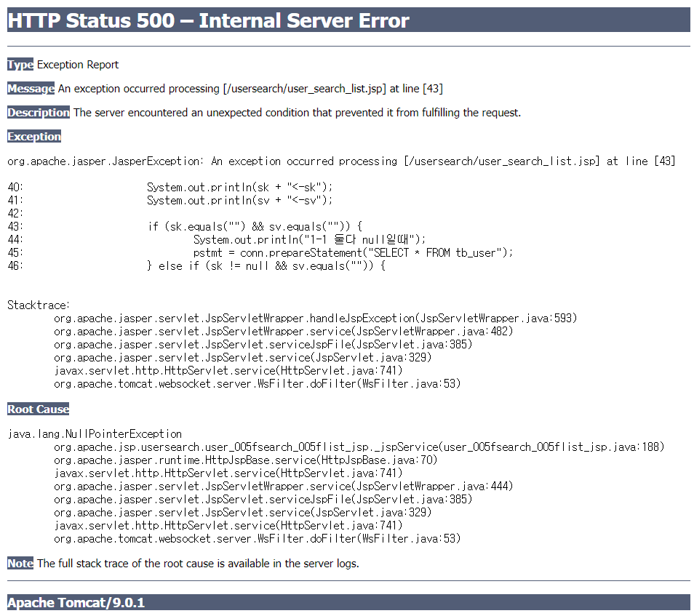Click the 'JspServletWrapper.java:482' stack line

(283, 332)
